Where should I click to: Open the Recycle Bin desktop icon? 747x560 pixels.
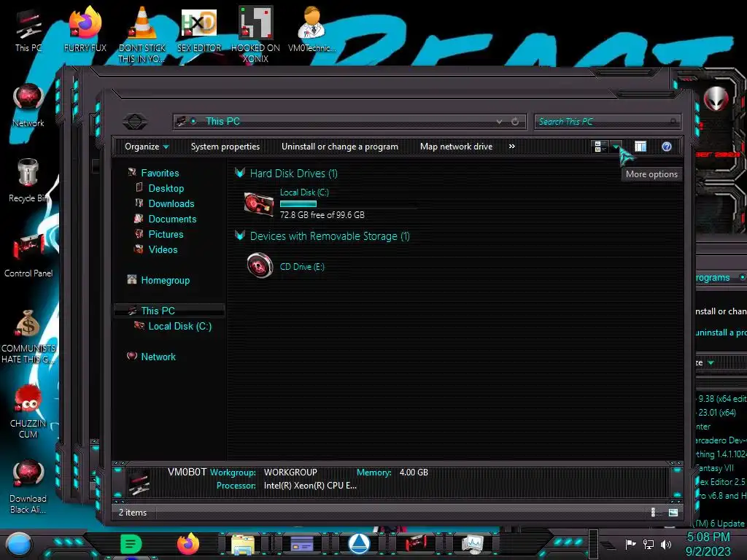pos(28,181)
